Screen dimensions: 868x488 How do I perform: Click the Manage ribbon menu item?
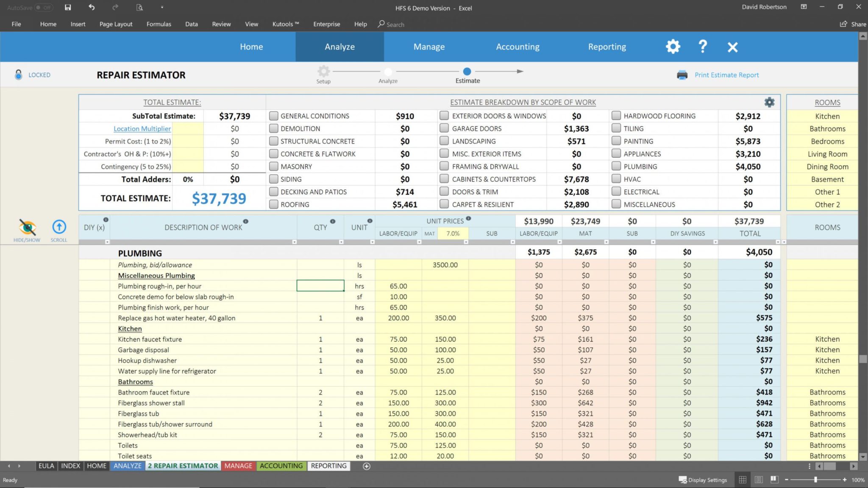pos(429,47)
